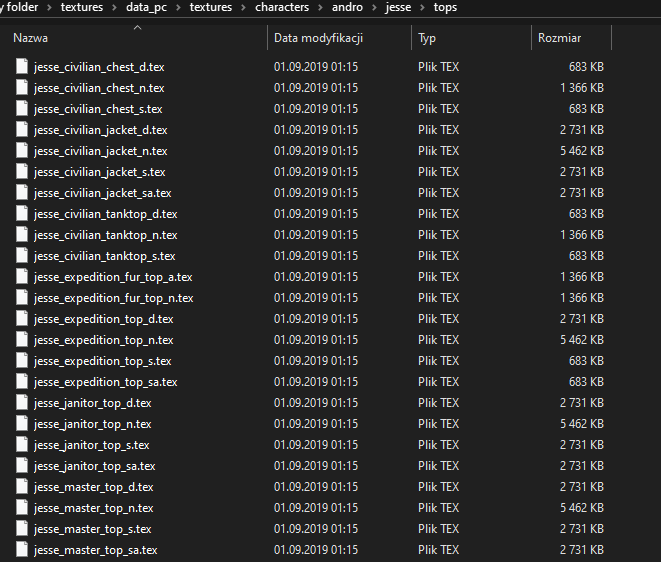This screenshot has width=661, height=562.
Task: Click file icon of jesse_civilian_jacket_d.tex
Action: coord(22,130)
